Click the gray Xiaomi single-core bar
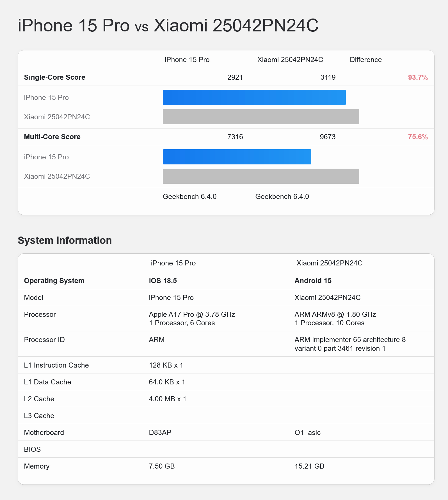Image resolution: width=448 pixels, height=500 pixels. click(261, 117)
